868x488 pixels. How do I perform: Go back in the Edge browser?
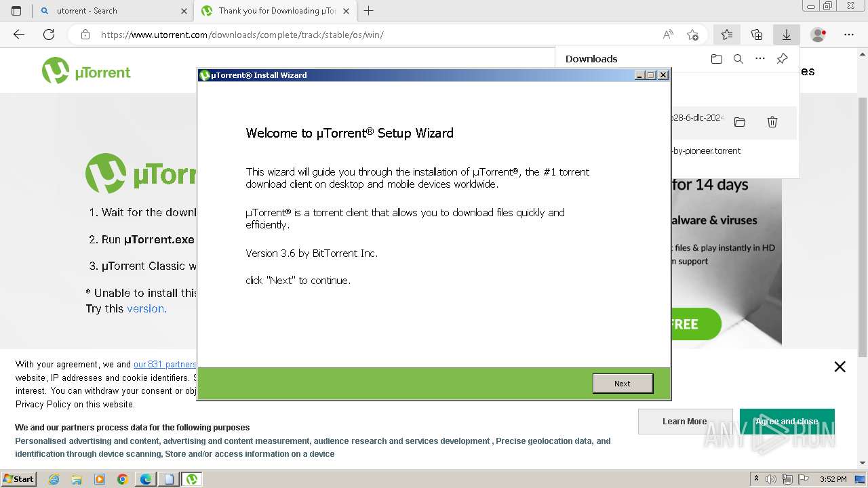pos(19,35)
